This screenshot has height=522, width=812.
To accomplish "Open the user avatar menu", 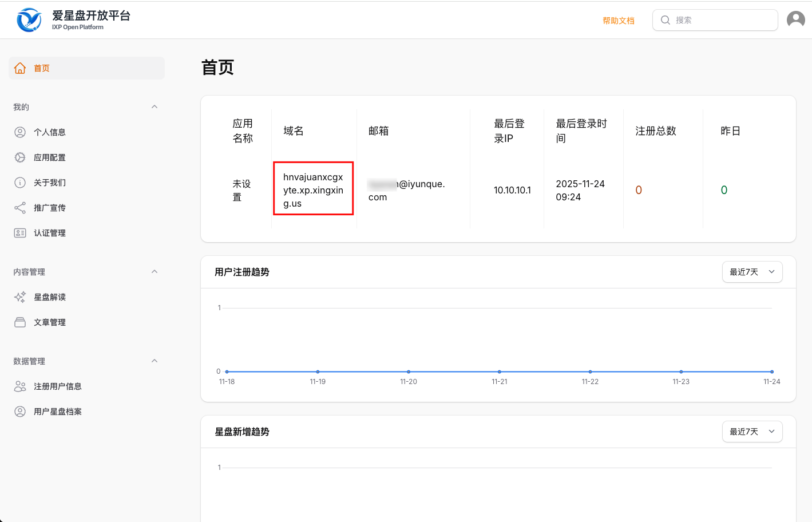I will pyautogui.click(x=795, y=19).
